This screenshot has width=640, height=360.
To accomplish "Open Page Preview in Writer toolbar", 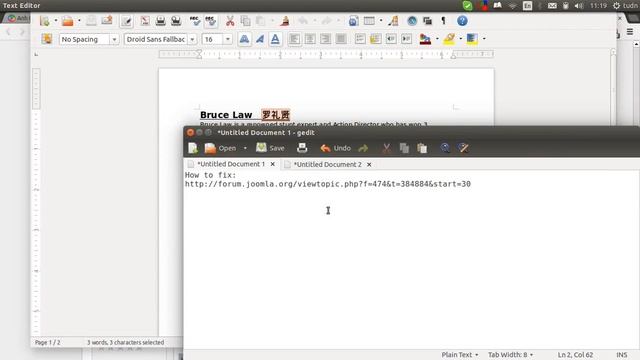I will pos(176,21).
